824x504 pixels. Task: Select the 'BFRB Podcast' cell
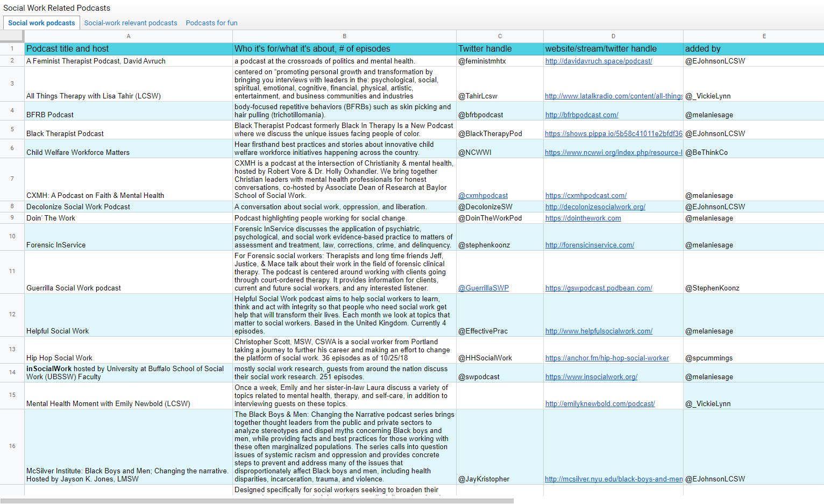[x=129, y=111]
